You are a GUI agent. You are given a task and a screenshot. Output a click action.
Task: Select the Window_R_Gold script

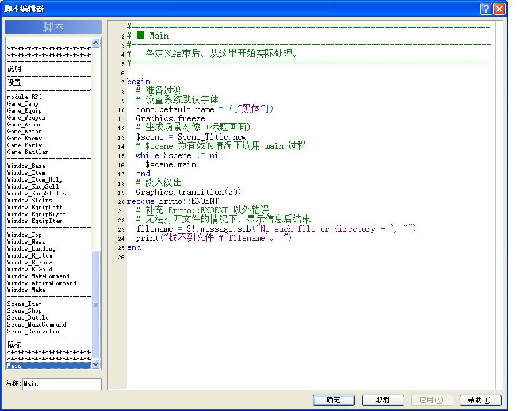click(x=48, y=269)
